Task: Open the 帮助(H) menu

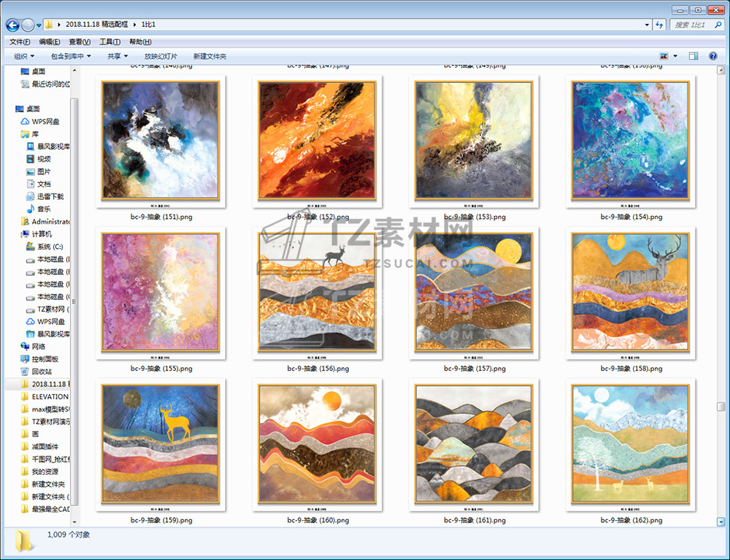Action: coord(140,42)
